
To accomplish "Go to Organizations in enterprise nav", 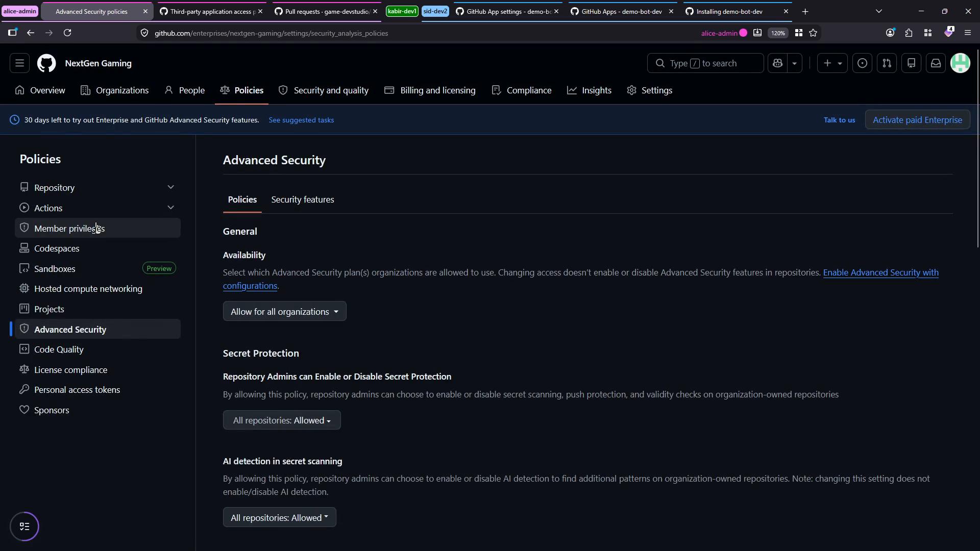I will tap(115, 90).
